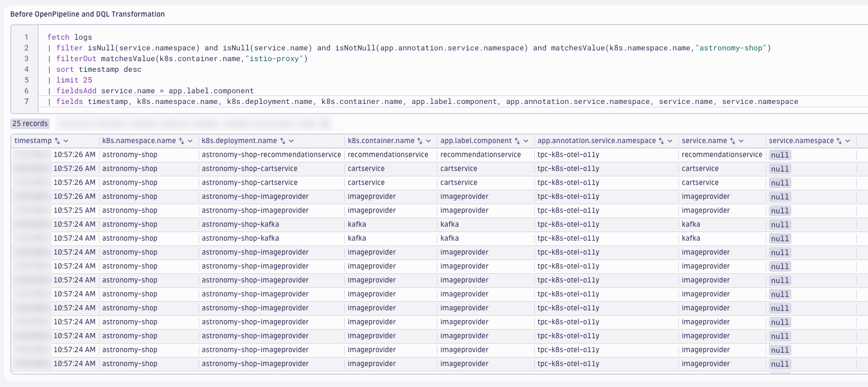Image resolution: width=868 pixels, height=387 pixels.
Task: Sort by k8s.namespace.name column icon
Action: coord(182,141)
